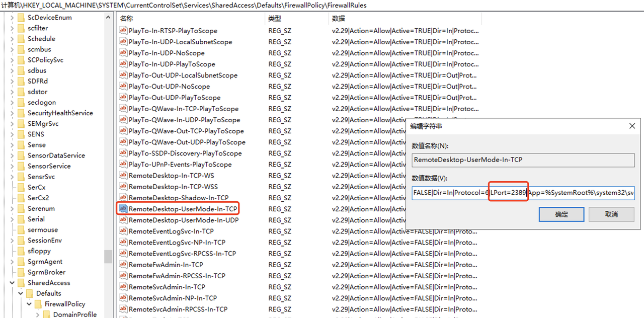Select the SgrmBroker folder icon

[21, 272]
